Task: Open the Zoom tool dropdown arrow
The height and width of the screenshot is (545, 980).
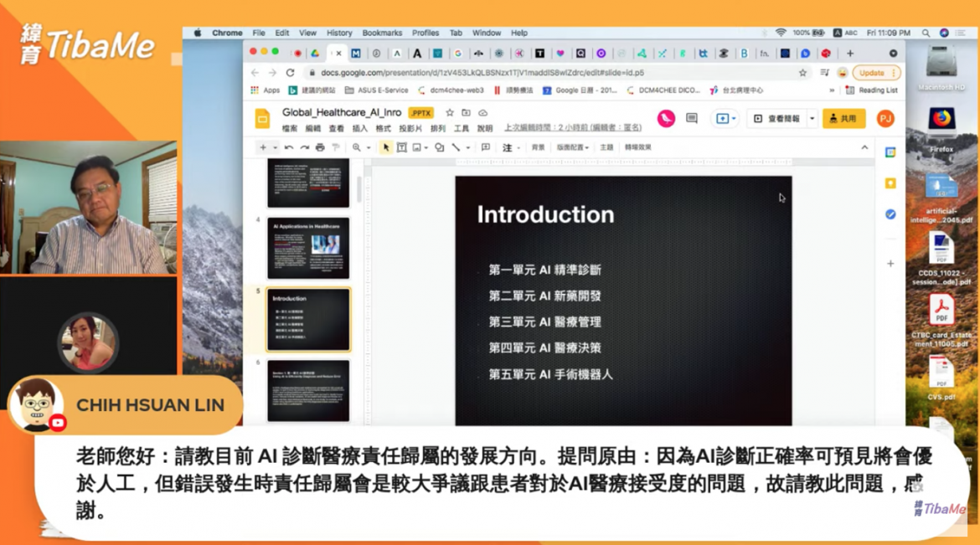Action: [368, 147]
